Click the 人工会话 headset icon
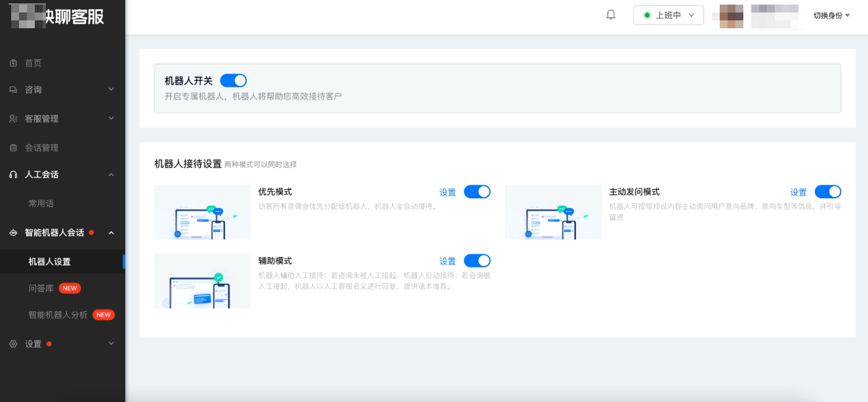Viewport: 868px width, 402px height. (x=14, y=175)
